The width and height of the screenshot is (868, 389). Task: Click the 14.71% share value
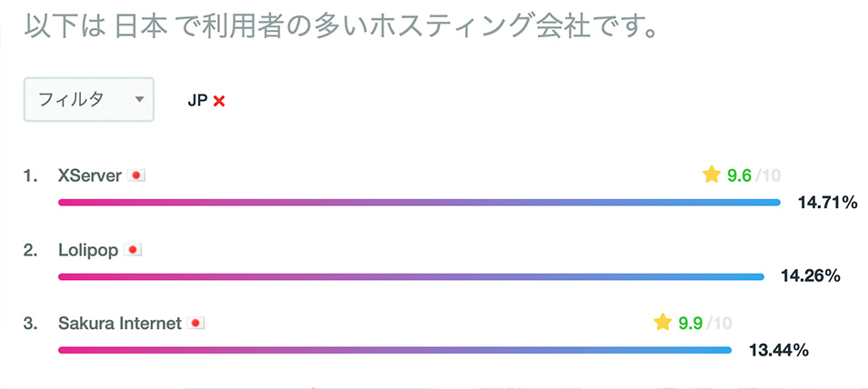tap(827, 202)
